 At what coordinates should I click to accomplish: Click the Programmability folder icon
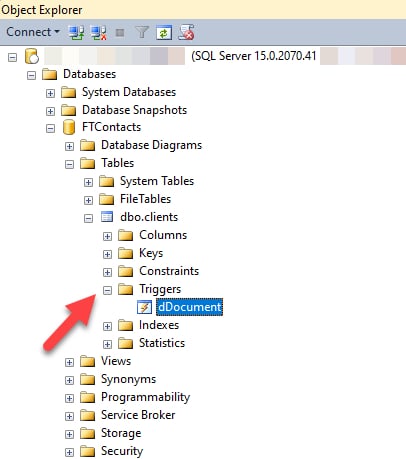pos(87,397)
